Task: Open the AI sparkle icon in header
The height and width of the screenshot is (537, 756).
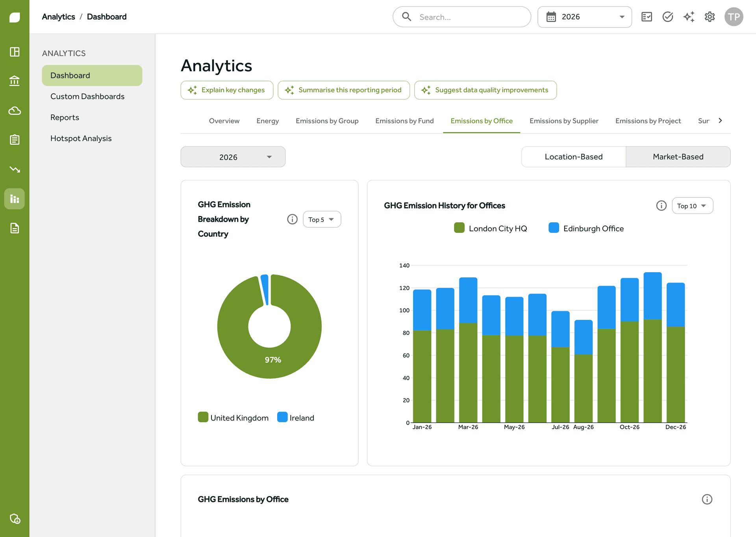Action: (x=689, y=17)
